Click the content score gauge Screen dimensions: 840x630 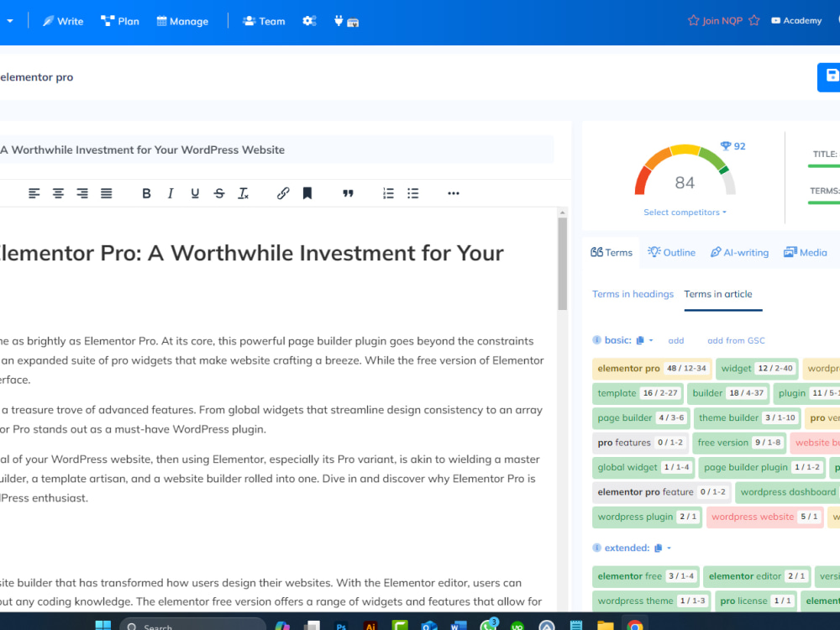pyautogui.click(x=685, y=171)
